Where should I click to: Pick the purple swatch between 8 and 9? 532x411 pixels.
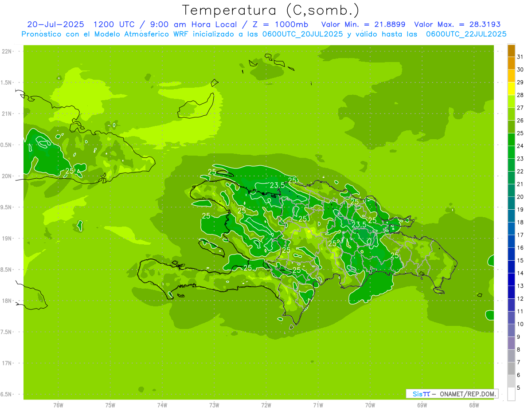tap(511, 343)
